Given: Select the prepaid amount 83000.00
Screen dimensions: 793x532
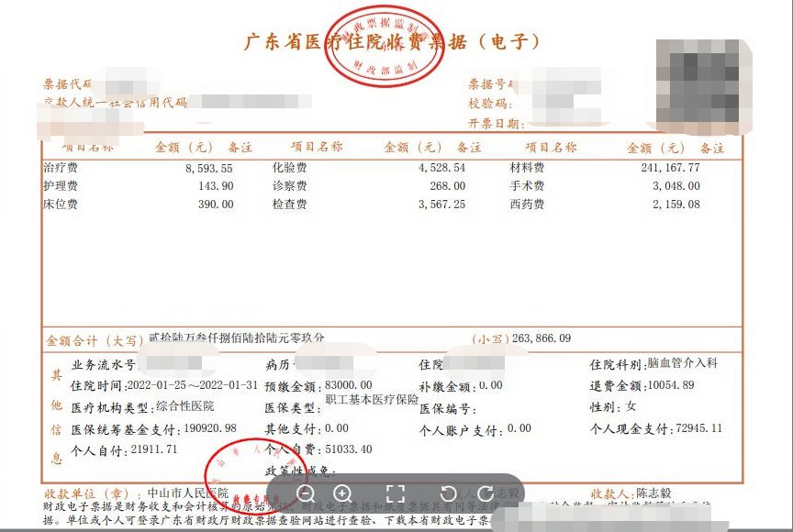Looking at the screenshot, I should pos(349,385).
